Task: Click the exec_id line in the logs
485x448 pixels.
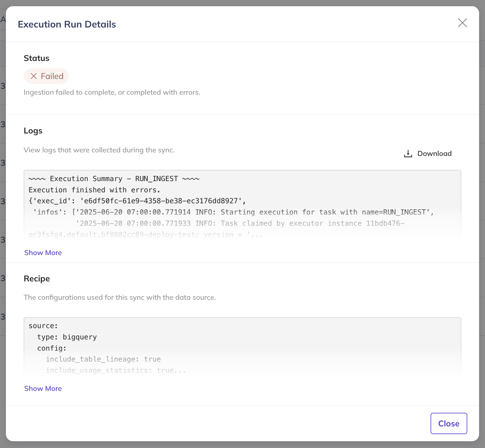Action: pyautogui.click(x=137, y=201)
